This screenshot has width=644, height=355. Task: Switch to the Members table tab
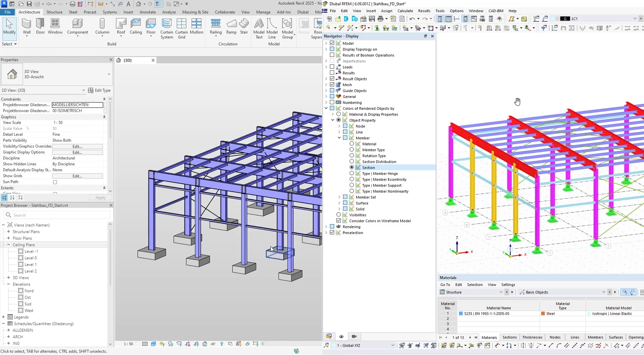(595, 337)
